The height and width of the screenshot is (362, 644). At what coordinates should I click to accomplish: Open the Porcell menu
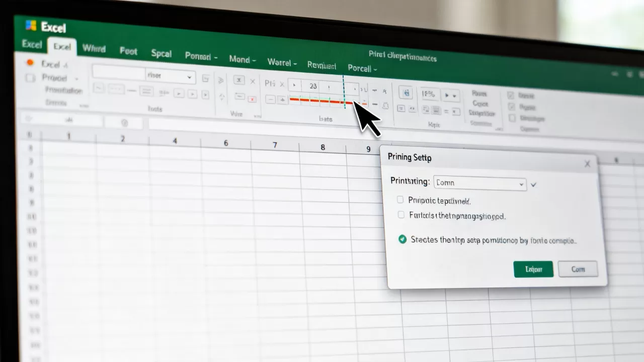[x=362, y=68]
